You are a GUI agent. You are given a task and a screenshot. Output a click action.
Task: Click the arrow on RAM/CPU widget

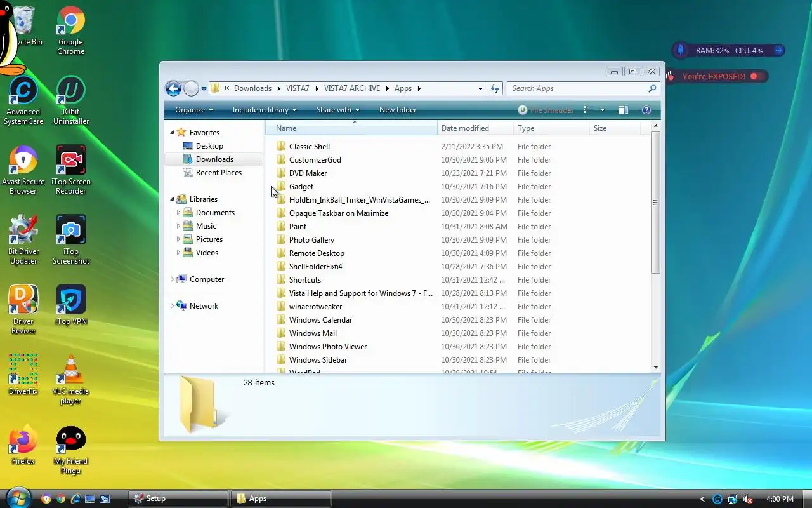pyautogui.click(x=778, y=50)
